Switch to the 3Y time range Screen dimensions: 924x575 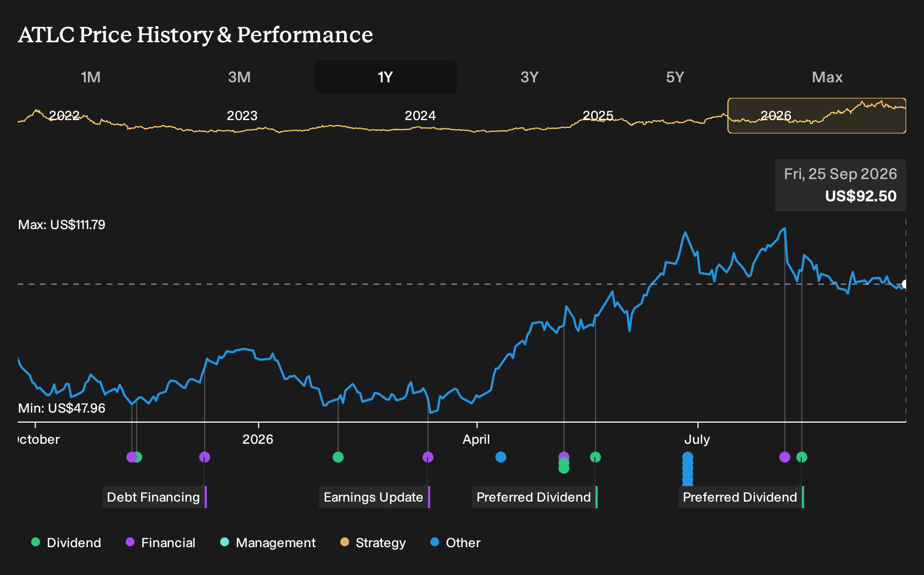529,77
